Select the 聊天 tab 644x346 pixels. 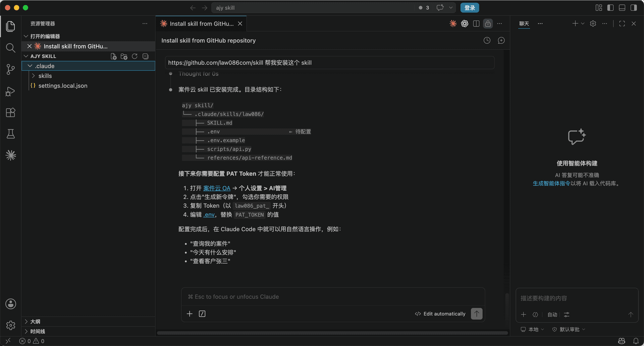click(524, 23)
